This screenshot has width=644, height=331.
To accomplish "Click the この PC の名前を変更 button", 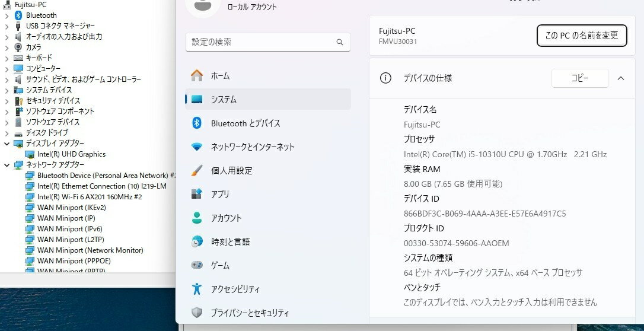I will pyautogui.click(x=581, y=36).
